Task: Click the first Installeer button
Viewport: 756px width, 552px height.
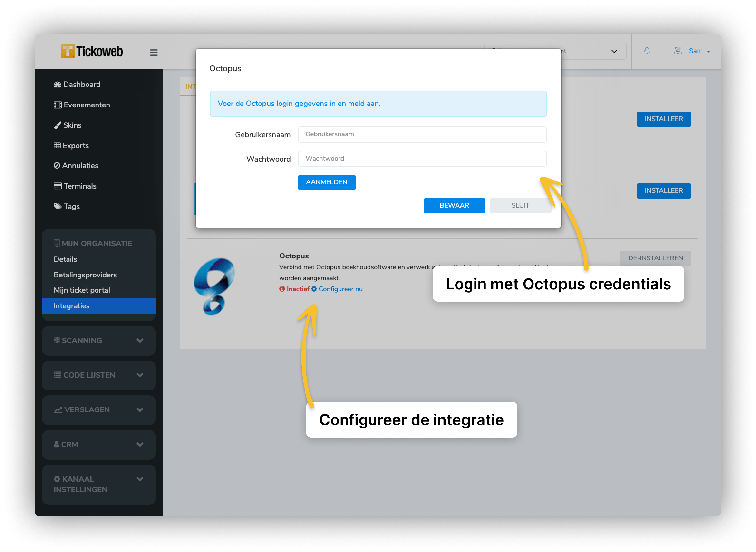Action: 664,119
